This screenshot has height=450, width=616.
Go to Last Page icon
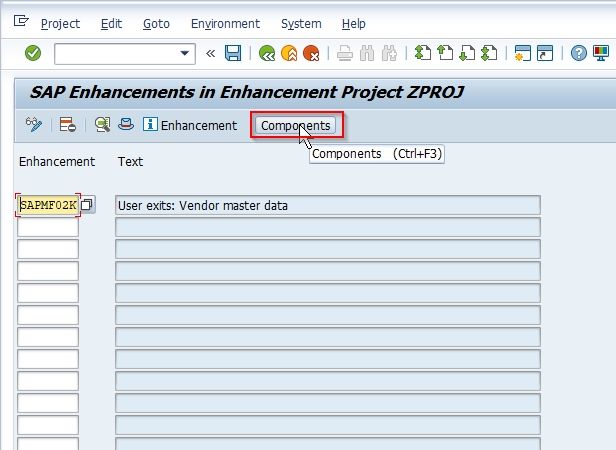click(x=489, y=53)
